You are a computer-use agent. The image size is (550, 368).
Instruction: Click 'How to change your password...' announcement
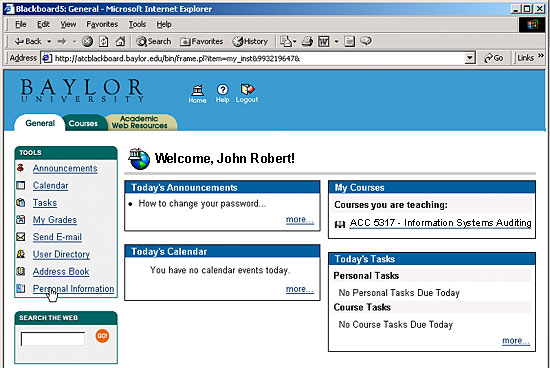pos(202,204)
